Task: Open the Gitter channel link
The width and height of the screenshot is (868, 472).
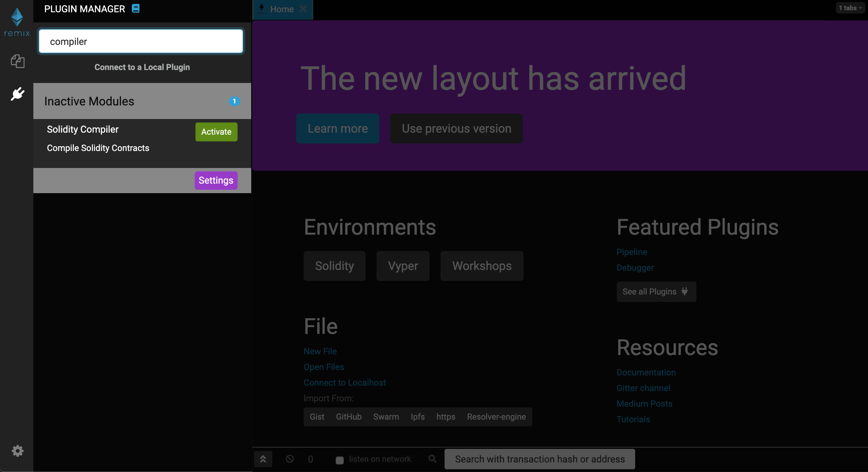Action: 643,388
